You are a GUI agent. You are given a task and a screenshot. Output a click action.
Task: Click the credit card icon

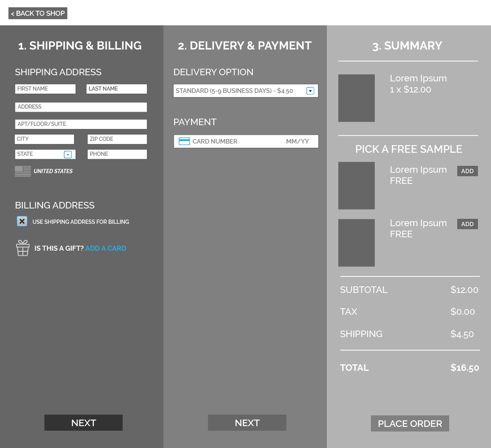[184, 141]
